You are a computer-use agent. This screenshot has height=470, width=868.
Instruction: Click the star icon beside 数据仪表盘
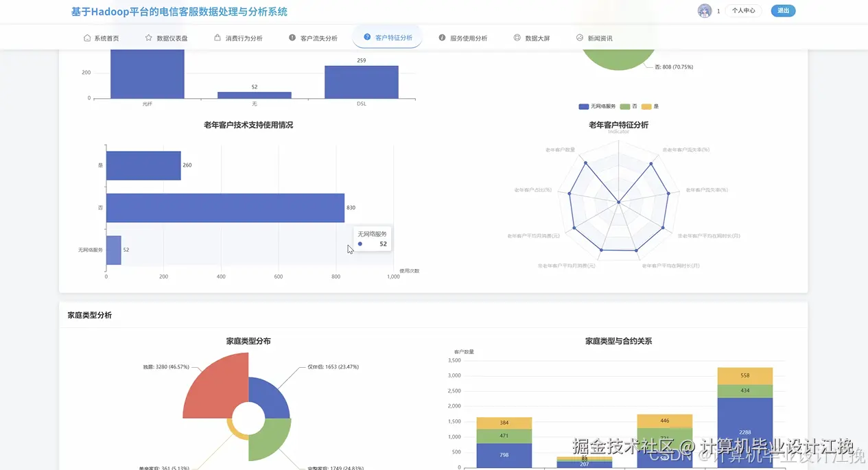pos(149,38)
